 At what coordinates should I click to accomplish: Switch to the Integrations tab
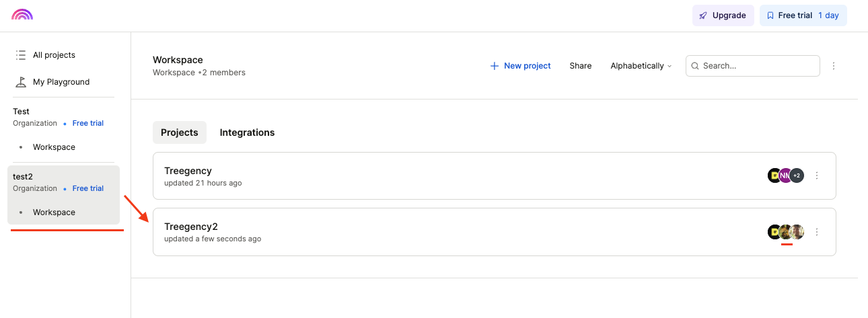247,132
